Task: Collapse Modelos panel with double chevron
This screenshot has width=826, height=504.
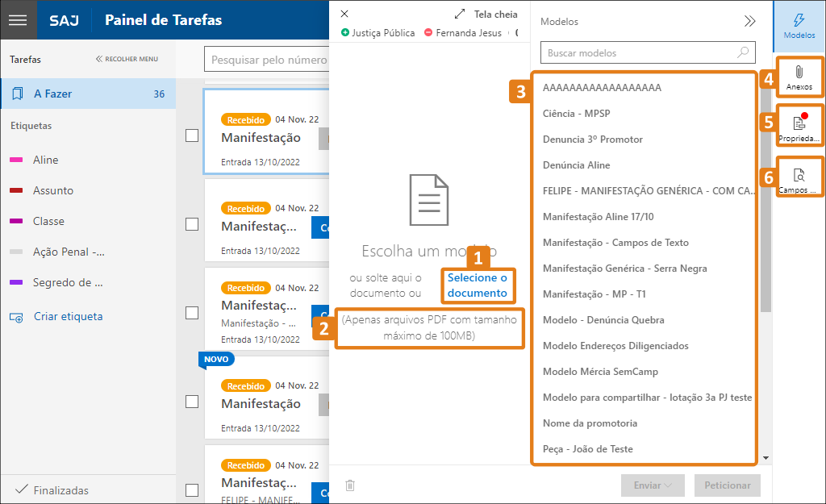Action: click(x=749, y=22)
